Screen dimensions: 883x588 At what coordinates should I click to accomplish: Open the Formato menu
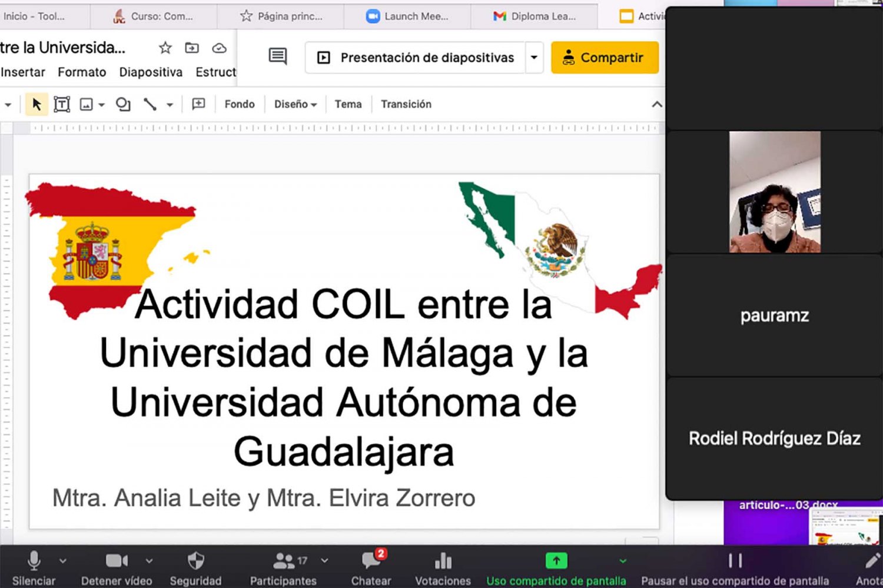point(82,72)
